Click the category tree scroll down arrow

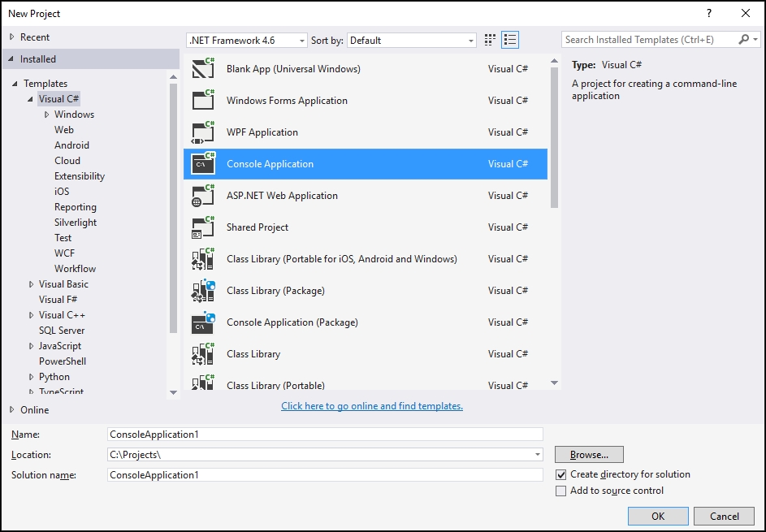(173, 392)
